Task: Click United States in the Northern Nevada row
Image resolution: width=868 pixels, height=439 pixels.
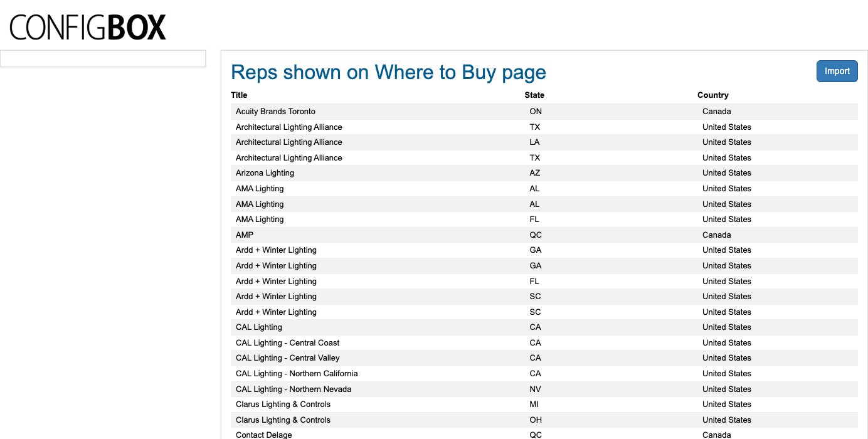Action: click(727, 389)
